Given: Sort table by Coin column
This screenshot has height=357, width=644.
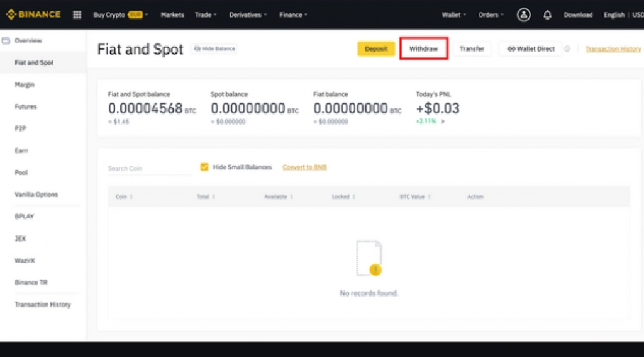Looking at the screenshot, I should 124,197.
